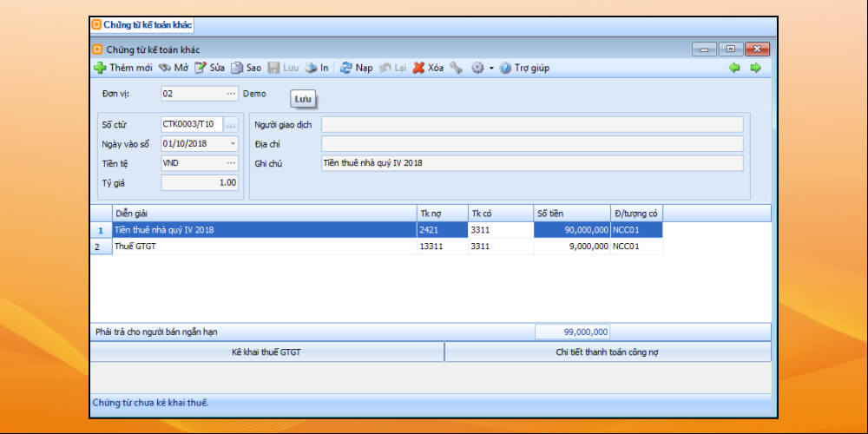
Task: Select the Thuế GTGT row in the grid
Action: 260,247
